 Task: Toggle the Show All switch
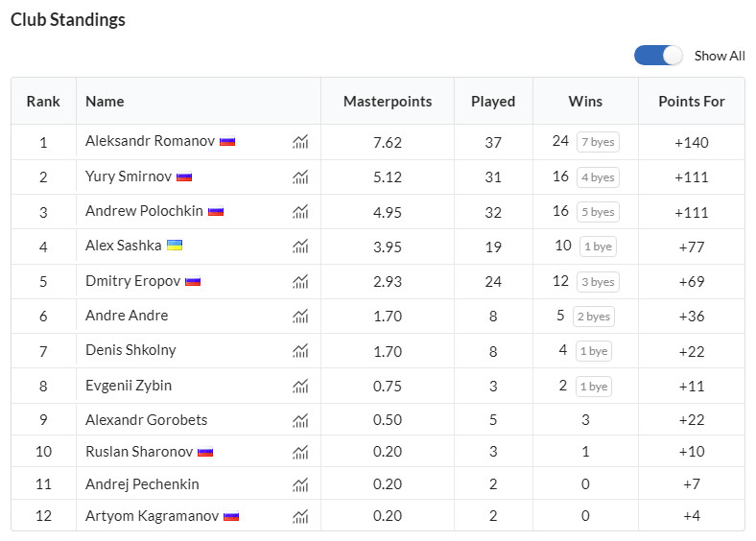point(658,56)
